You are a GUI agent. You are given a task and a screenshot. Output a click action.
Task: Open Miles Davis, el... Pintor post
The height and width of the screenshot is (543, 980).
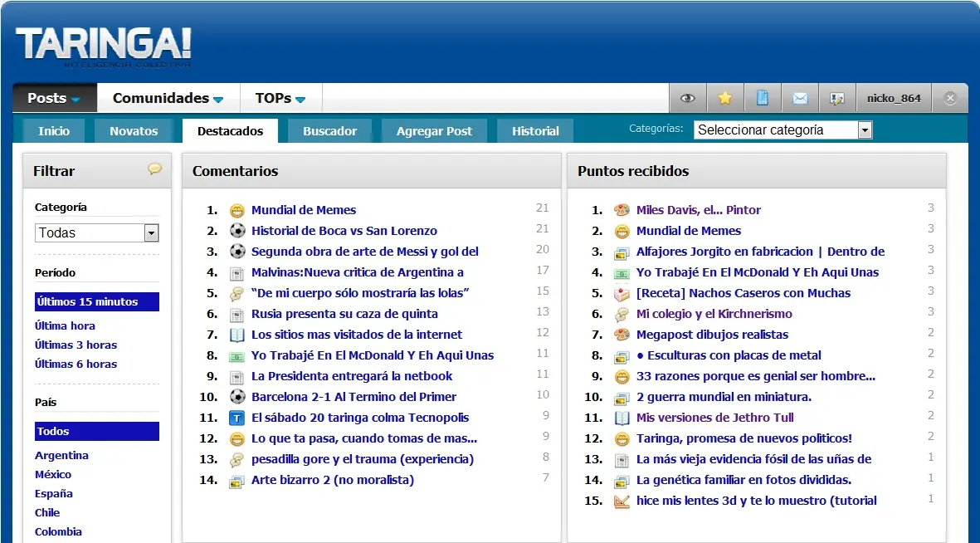(x=698, y=210)
